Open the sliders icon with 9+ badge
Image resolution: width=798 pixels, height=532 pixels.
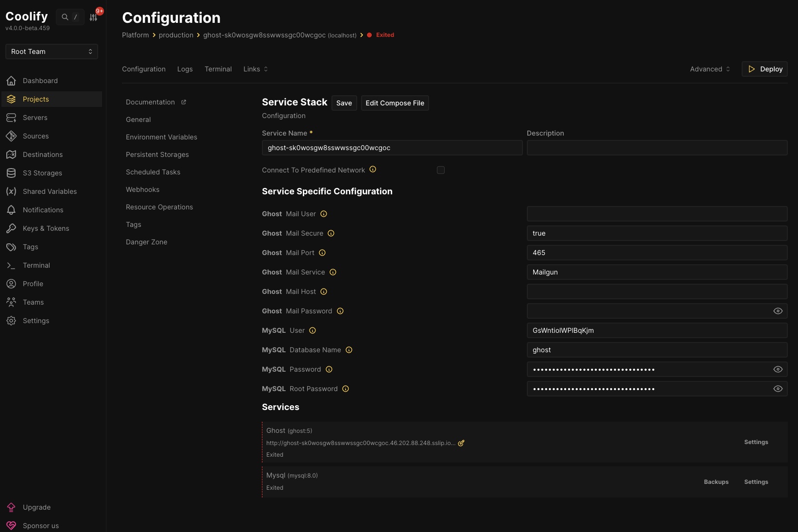pyautogui.click(x=93, y=17)
